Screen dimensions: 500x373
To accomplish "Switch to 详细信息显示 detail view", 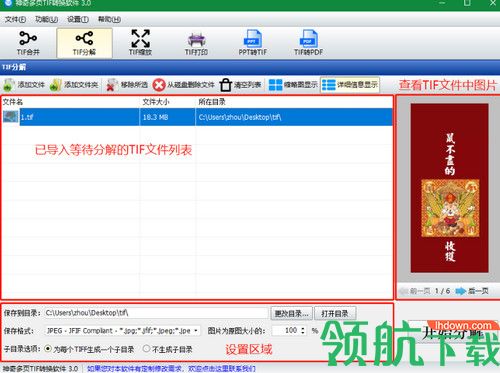I will point(350,85).
